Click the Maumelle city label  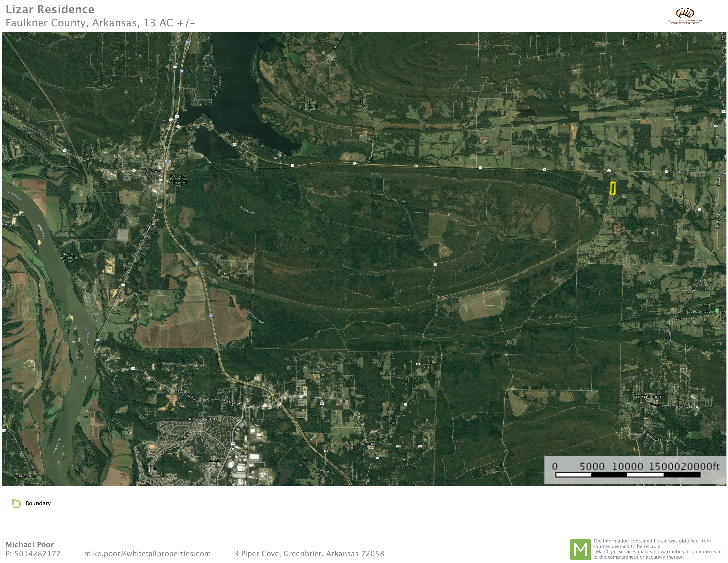coord(212,461)
